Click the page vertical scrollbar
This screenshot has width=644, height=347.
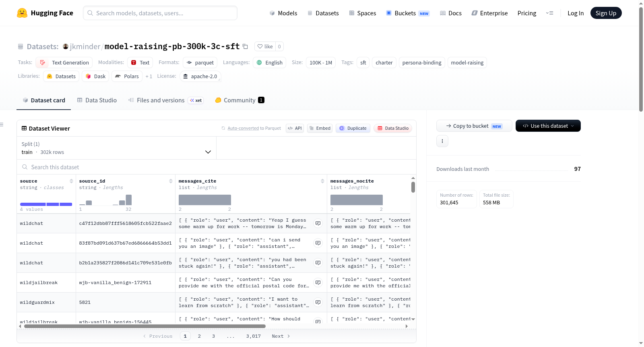(x=641, y=59)
